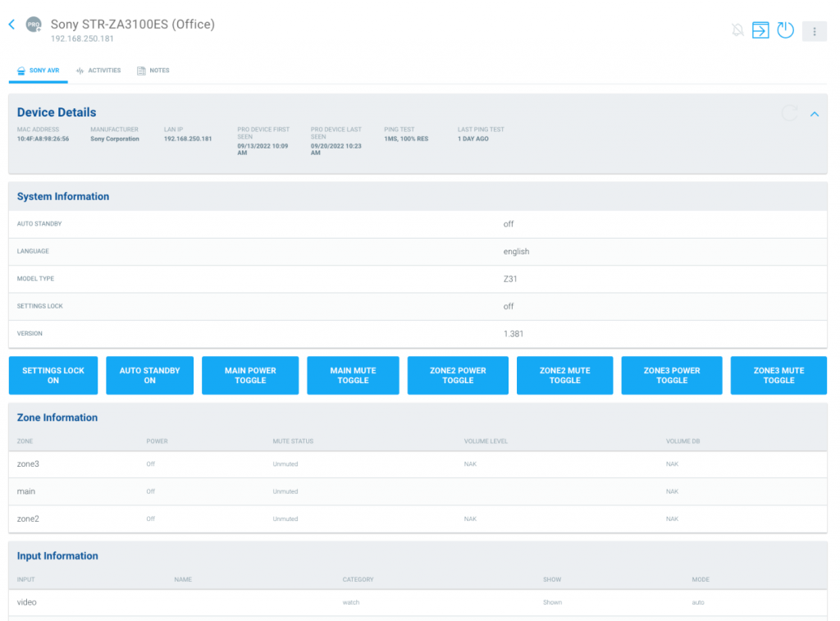Click Zone2 Power Toggle button
Viewport: 840px width, 621px height.
click(x=458, y=376)
